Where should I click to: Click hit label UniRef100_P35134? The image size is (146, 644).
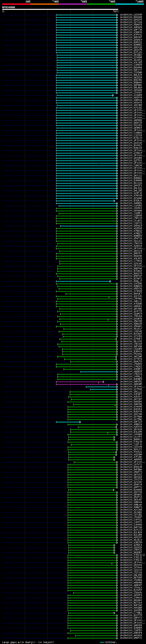[x=131, y=442]
